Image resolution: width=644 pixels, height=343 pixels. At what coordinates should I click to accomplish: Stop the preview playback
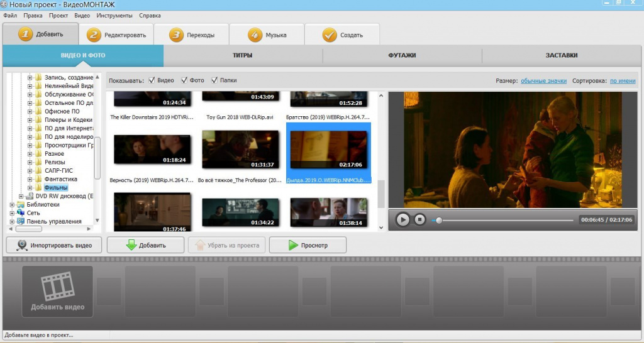(x=419, y=219)
